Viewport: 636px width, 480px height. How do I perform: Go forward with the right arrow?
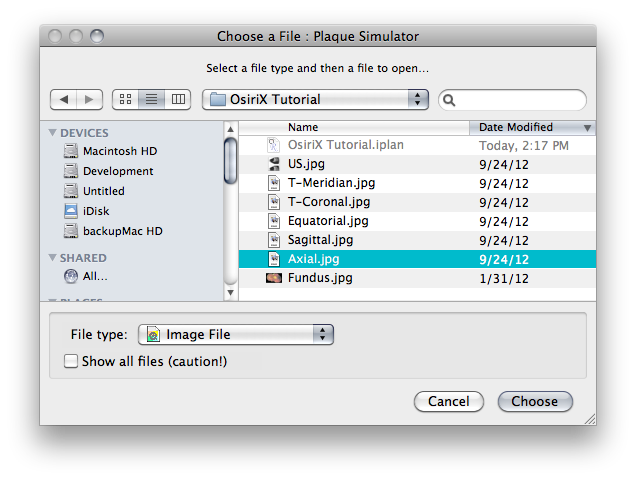[89, 99]
